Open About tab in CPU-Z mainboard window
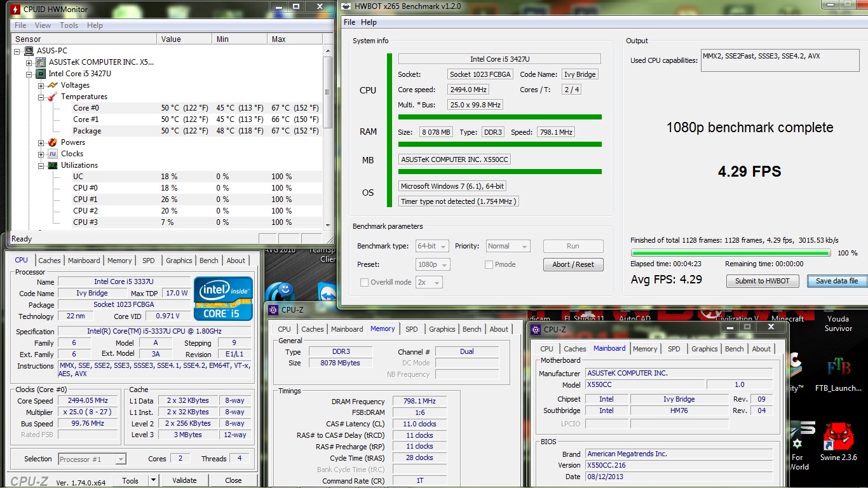 (761, 349)
